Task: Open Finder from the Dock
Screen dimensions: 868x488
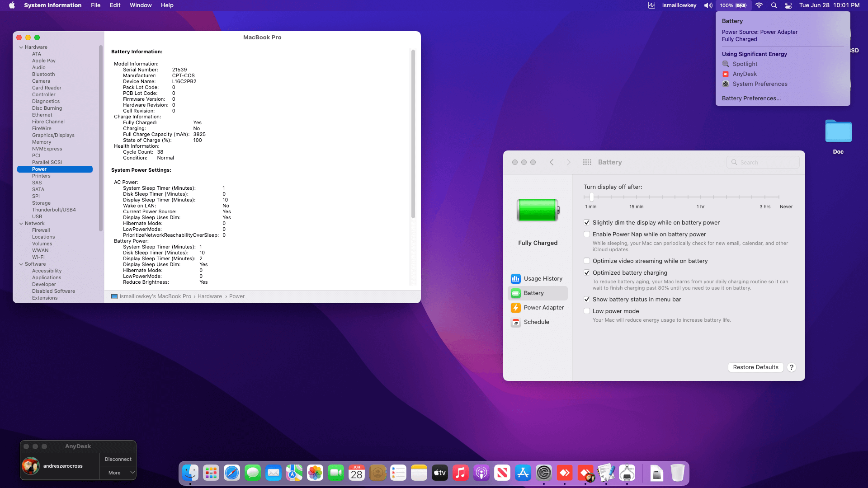Action: tap(190, 473)
